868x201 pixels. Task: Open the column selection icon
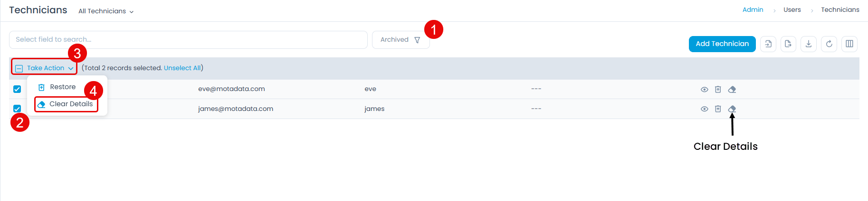click(x=849, y=44)
